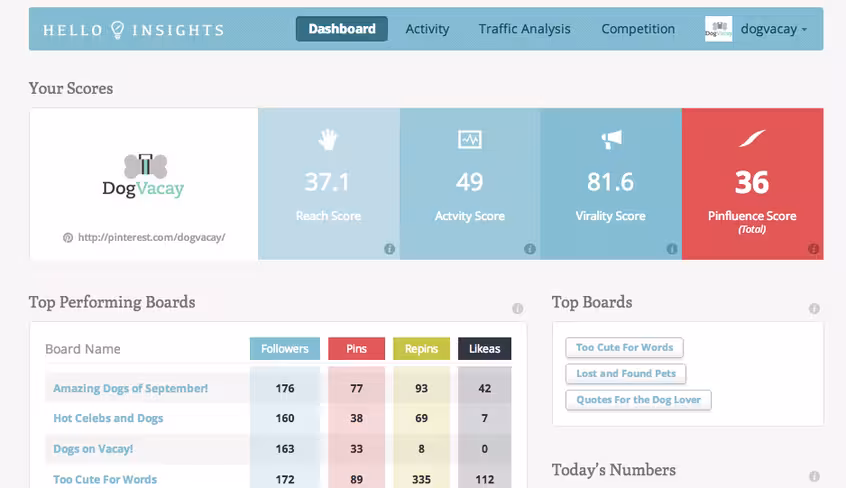Click the Board Name column label
This screenshot has width=846, height=488.
(83, 349)
